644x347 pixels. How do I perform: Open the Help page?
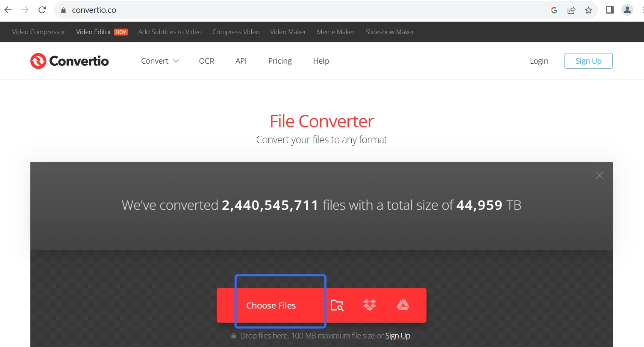point(321,61)
